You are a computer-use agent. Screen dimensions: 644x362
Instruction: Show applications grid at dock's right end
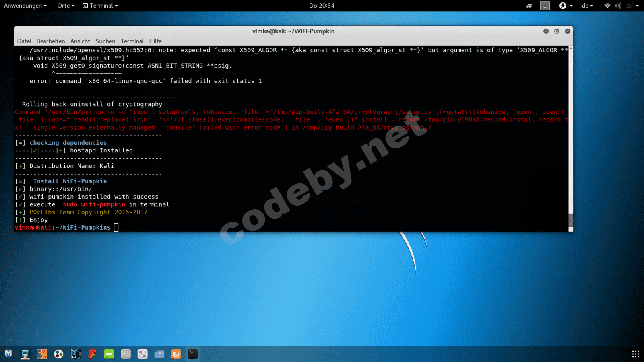pos(636,354)
